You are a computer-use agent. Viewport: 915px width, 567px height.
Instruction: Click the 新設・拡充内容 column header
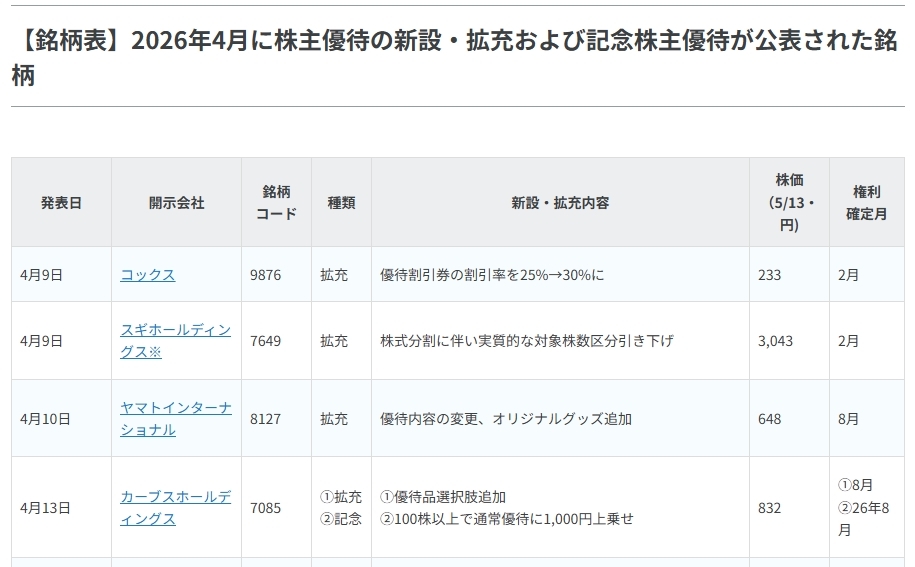560,202
